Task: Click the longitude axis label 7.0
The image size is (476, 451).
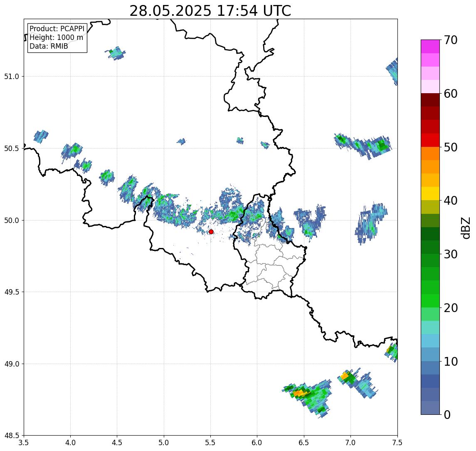Action: pos(350,442)
